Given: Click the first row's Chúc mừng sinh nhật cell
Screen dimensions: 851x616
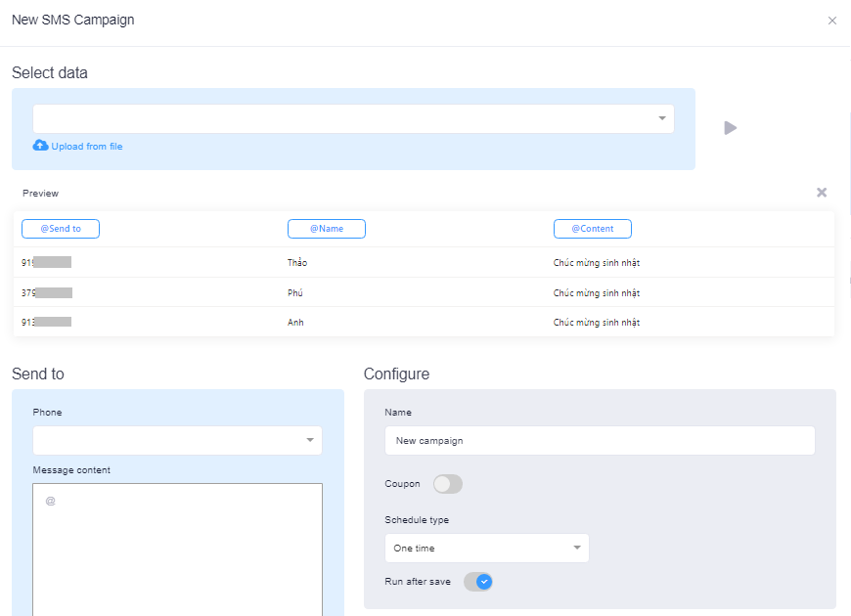Looking at the screenshot, I should (597, 263).
